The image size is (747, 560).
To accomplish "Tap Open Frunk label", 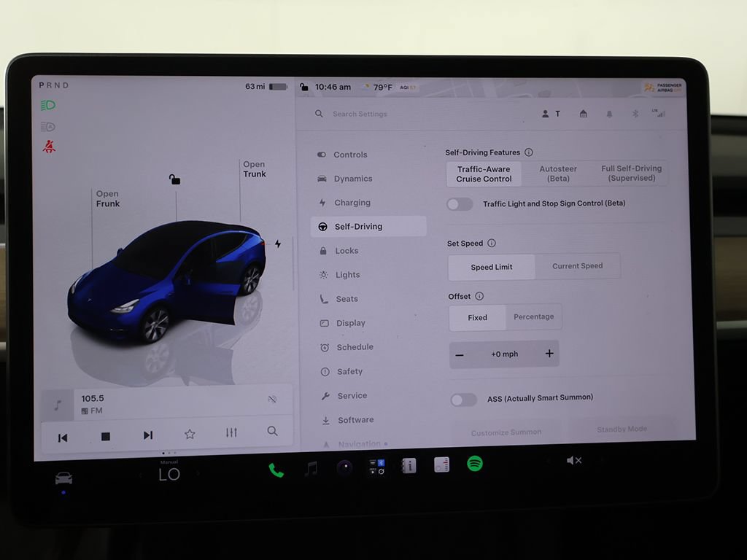I will 108,198.
